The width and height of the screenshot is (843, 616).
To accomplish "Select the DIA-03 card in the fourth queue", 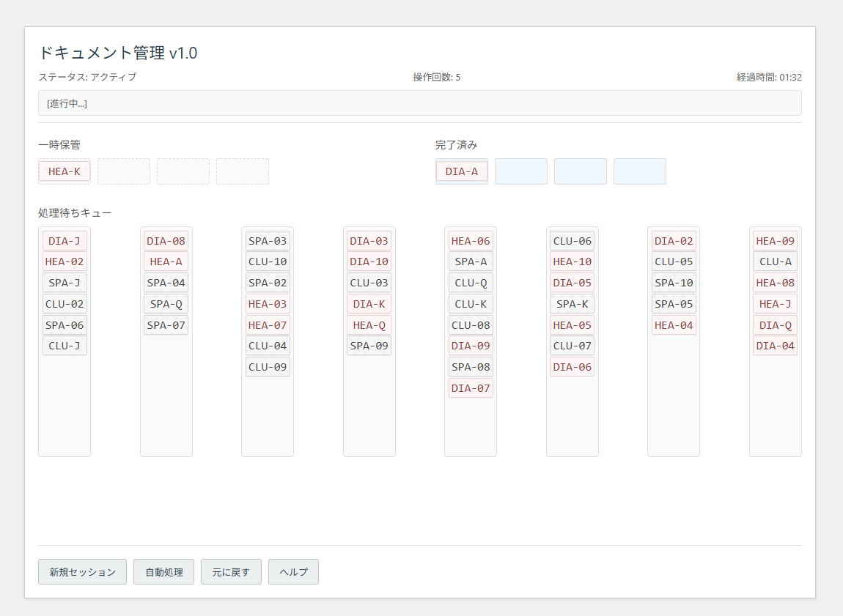I will 369,240.
